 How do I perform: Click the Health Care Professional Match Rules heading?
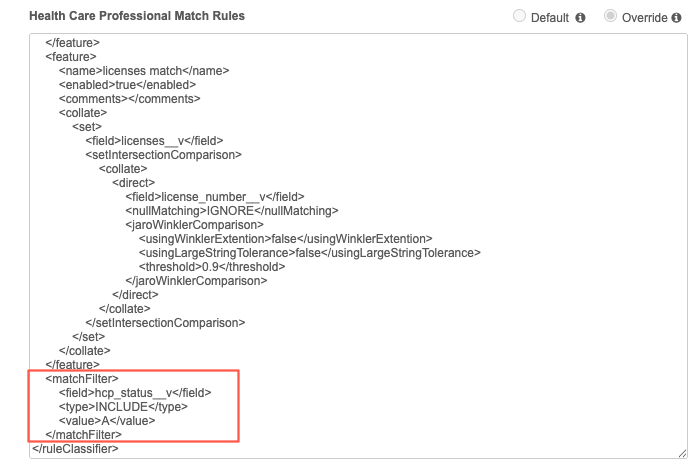coord(137,17)
